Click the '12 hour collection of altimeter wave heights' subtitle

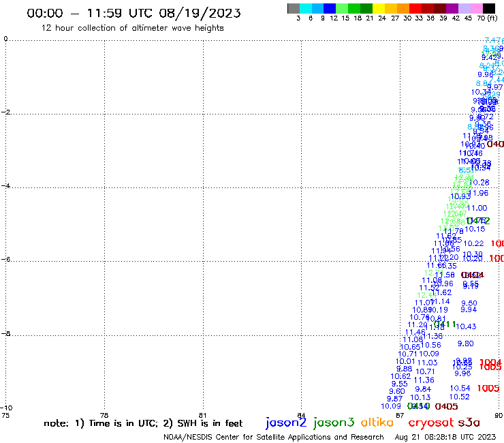132,28
